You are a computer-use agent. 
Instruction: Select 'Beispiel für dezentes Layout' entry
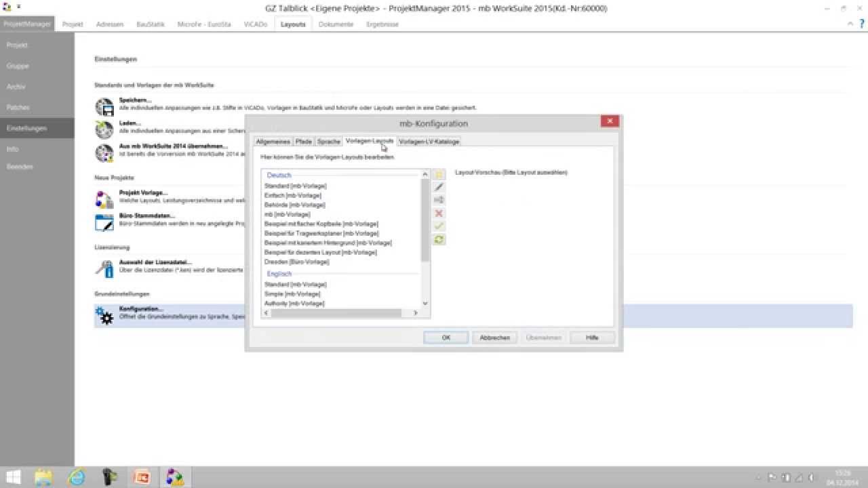pos(321,252)
